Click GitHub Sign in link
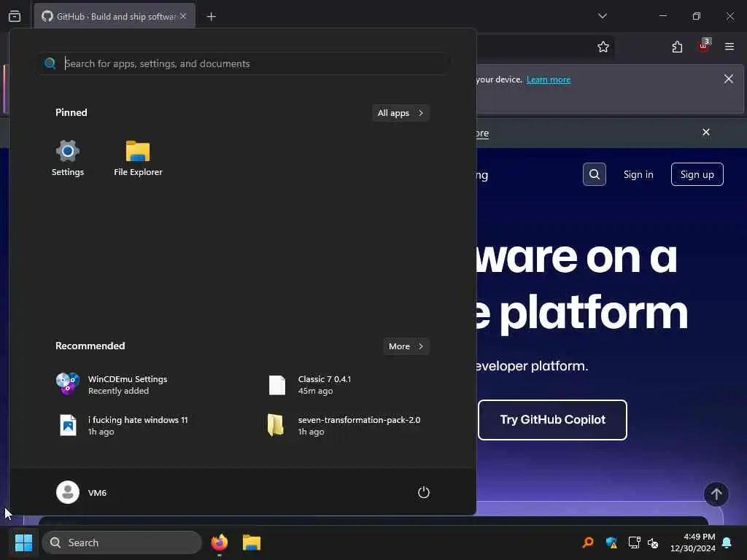This screenshot has height=560, width=747. [638, 174]
